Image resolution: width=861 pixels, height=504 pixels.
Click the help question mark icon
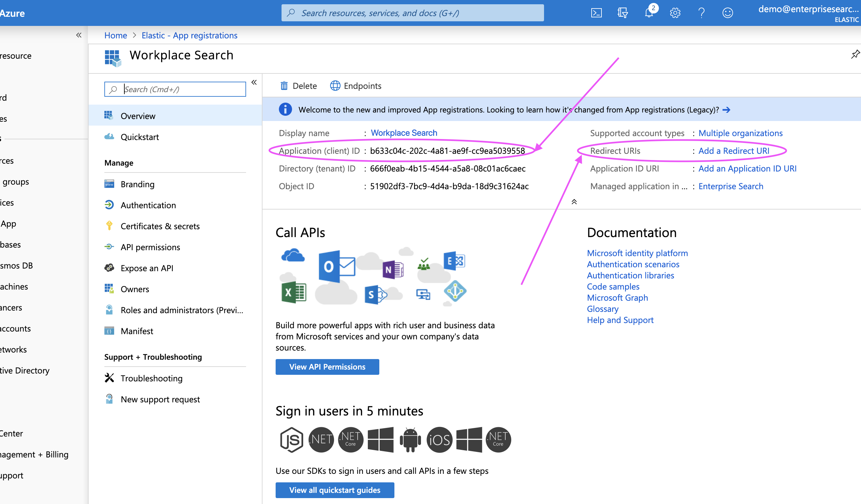tap(702, 13)
